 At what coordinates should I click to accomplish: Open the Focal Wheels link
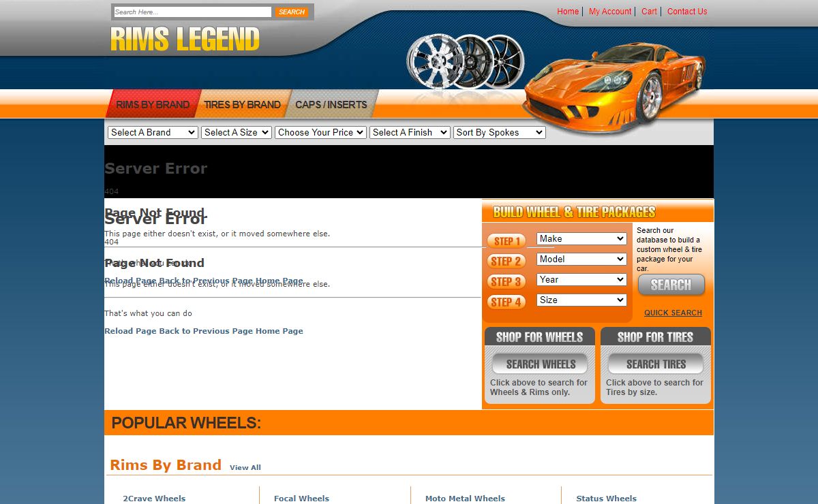(x=301, y=499)
